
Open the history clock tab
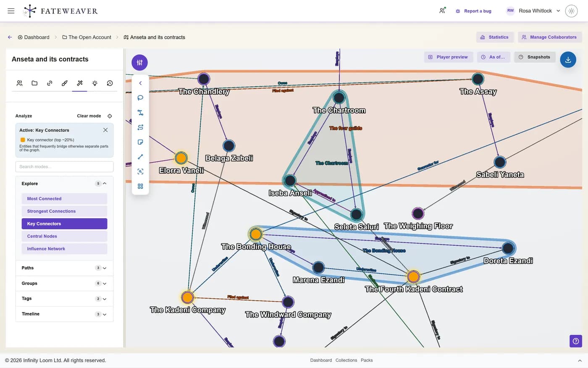110,83
